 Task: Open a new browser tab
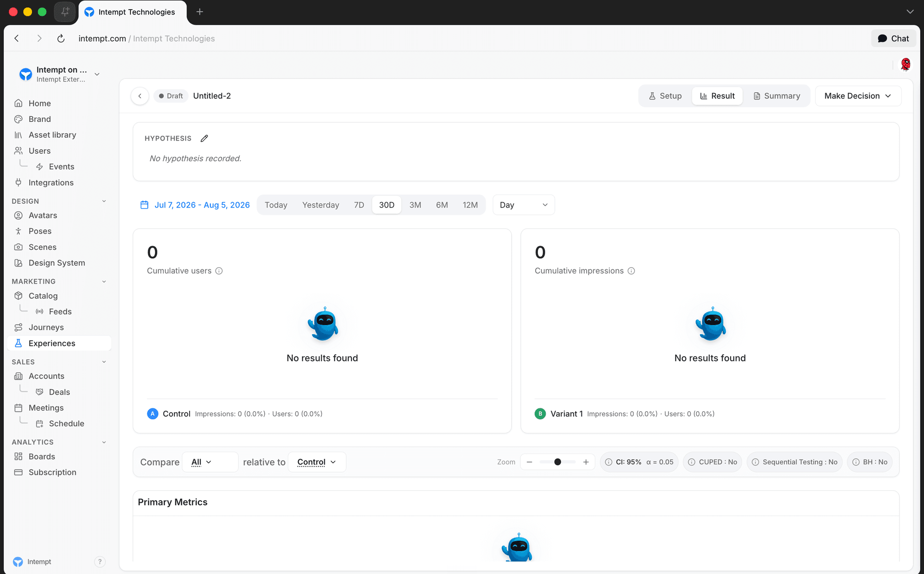coord(200,12)
